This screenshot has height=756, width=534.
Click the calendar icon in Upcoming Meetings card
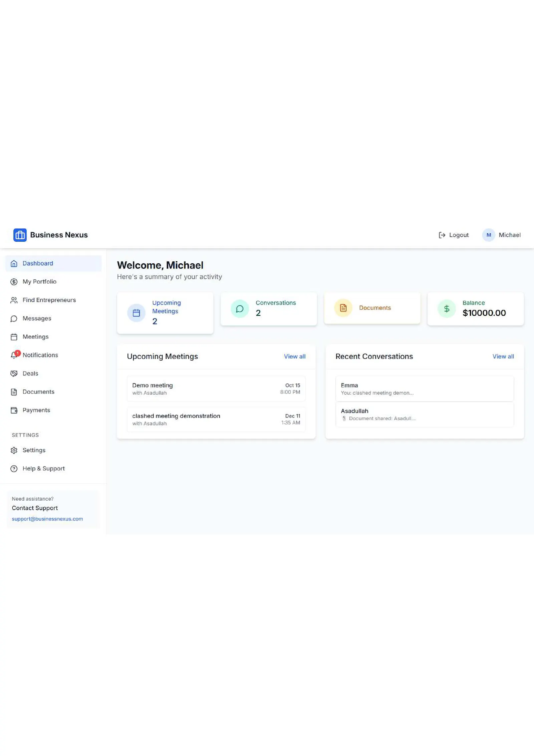(136, 313)
